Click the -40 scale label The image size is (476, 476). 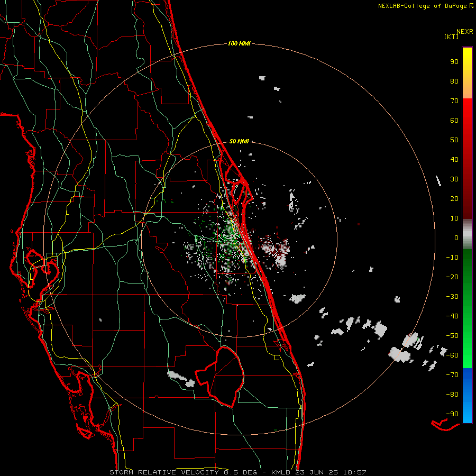(452, 316)
